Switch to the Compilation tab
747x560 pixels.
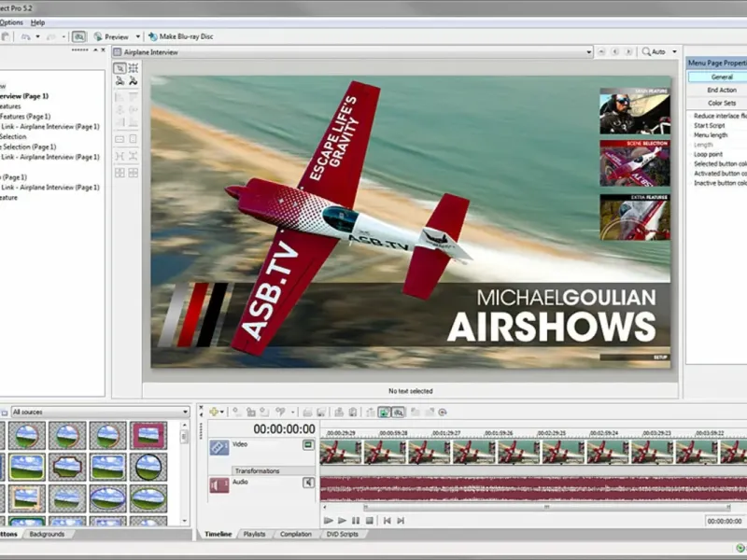click(296, 534)
